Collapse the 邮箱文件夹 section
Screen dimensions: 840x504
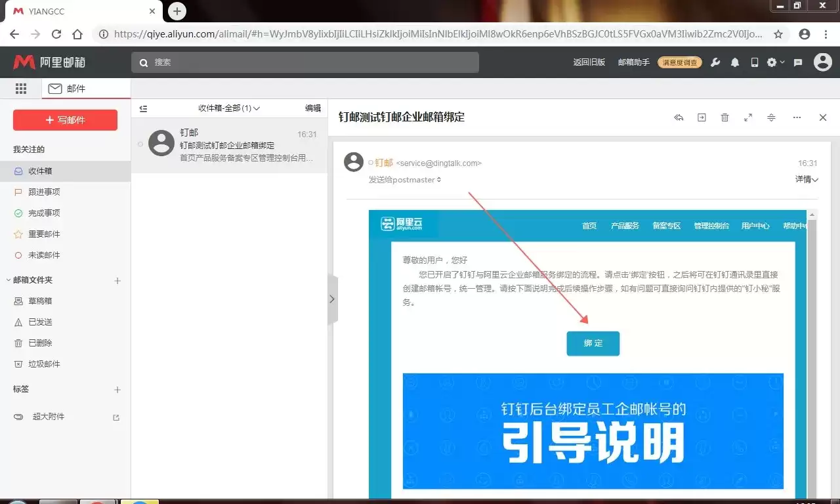click(9, 280)
